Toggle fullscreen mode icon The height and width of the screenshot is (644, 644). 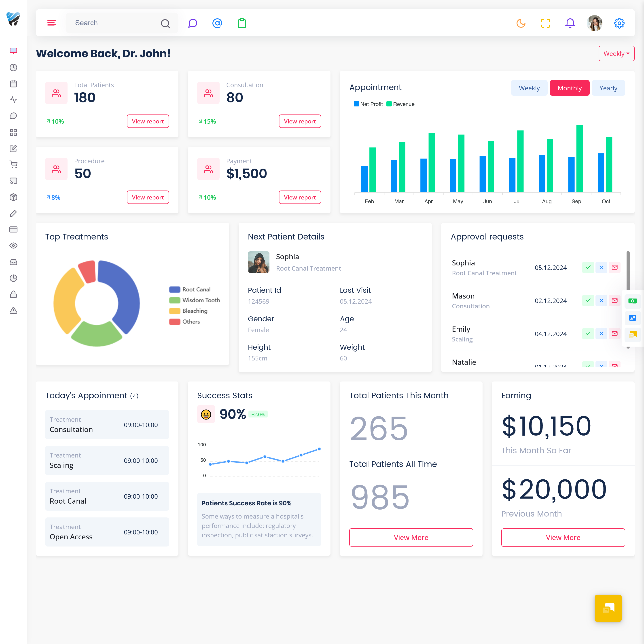(545, 23)
